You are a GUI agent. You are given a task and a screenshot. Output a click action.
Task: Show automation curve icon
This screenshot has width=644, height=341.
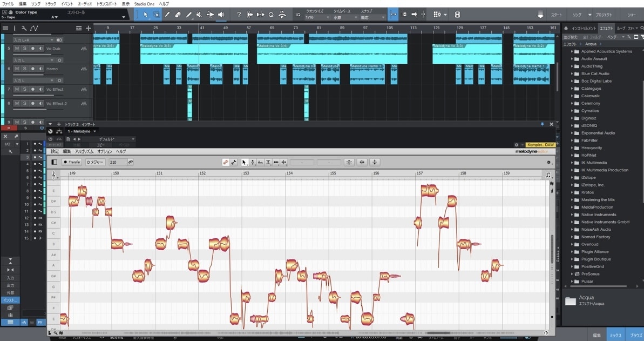click(x=34, y=29)
